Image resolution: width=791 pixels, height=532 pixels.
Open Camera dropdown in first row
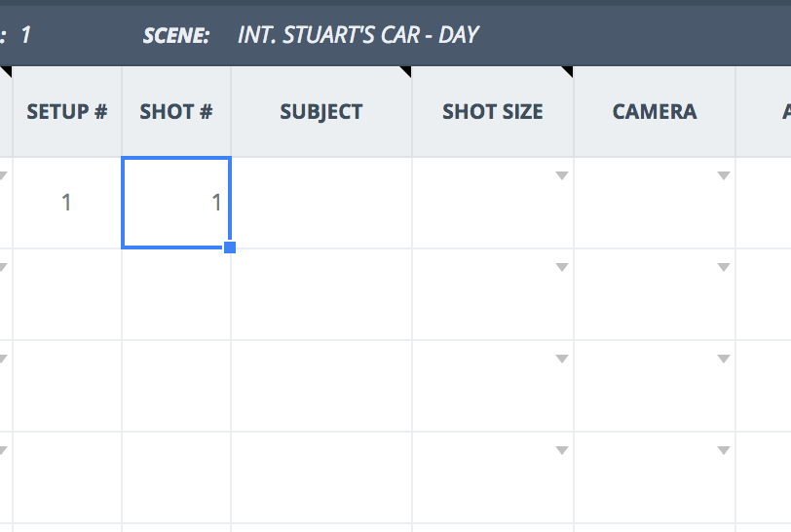pos(723,176)
